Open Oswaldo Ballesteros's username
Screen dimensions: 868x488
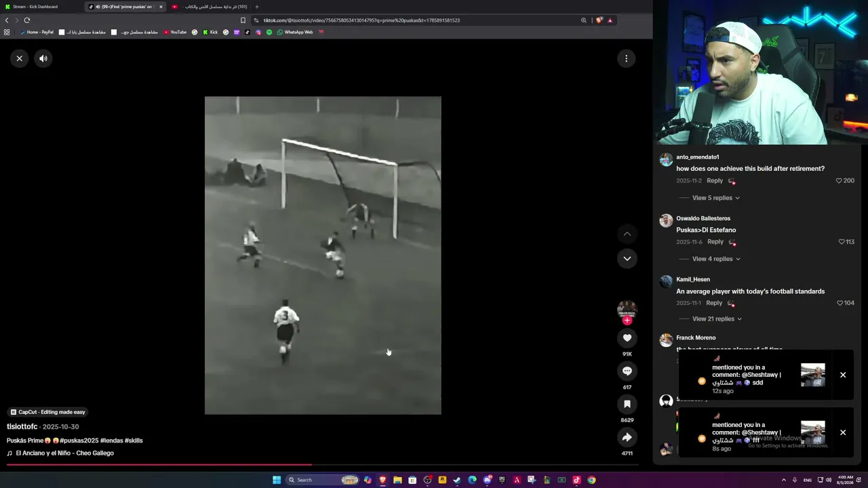tap(703, 218)
